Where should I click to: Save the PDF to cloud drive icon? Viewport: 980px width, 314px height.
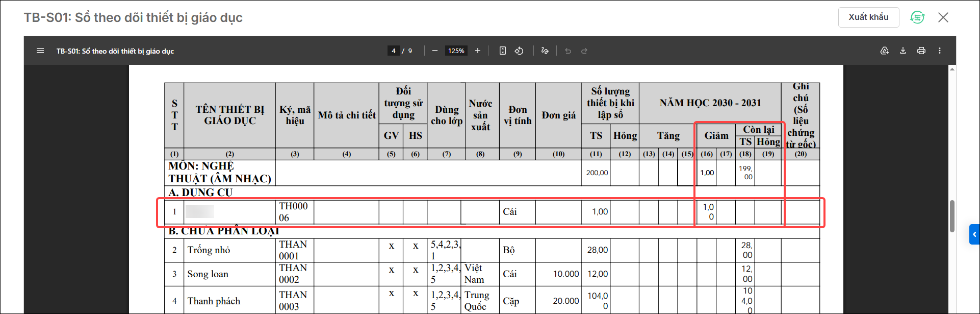coord(885,51)
